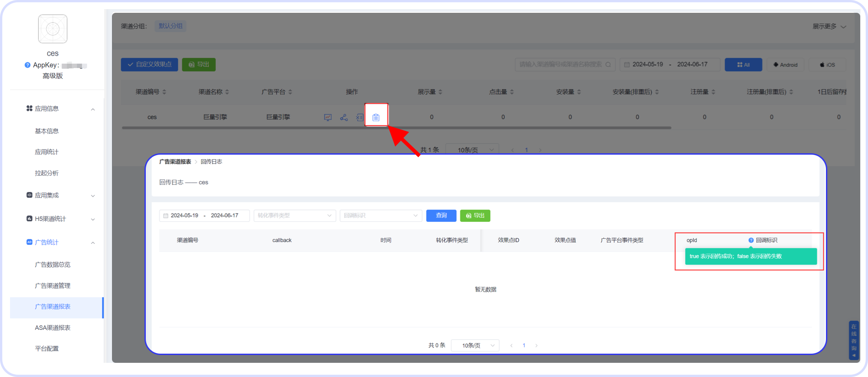
Task: Sort by 渠道名称 using its sort icon
Action: (227, 92)
